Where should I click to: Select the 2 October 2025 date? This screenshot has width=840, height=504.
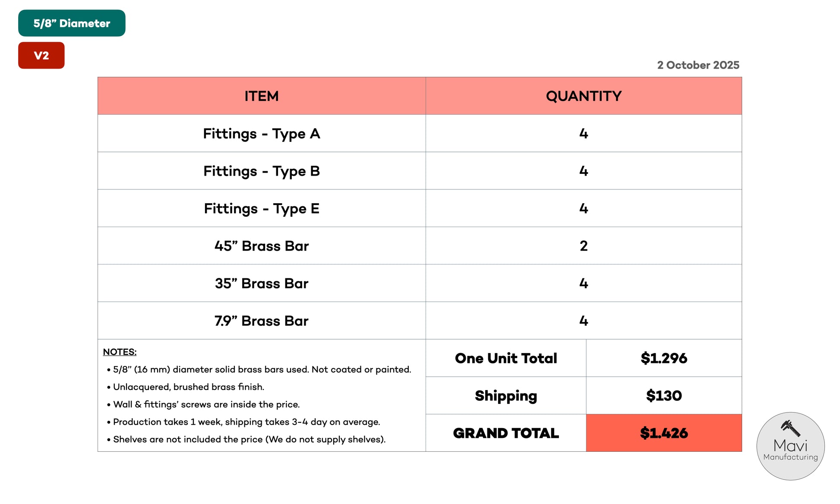698,65
